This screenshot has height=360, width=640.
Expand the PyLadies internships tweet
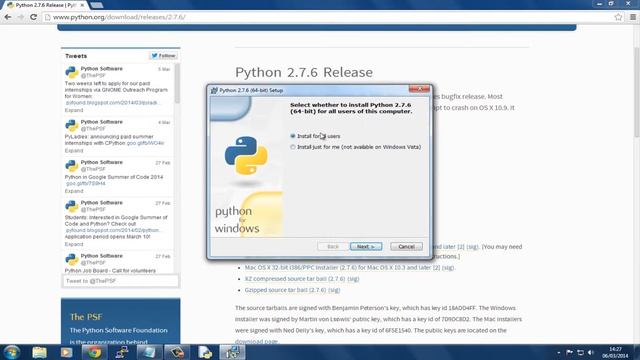coord(74,151)
